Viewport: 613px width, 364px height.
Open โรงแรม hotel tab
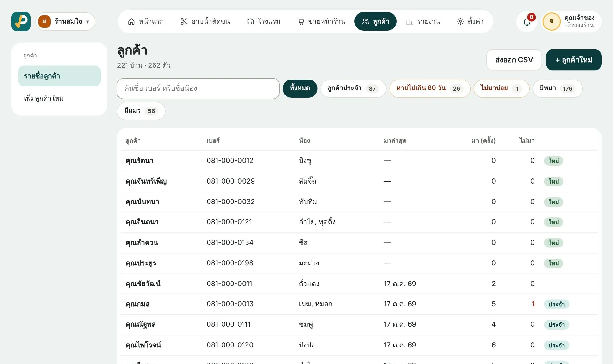263,21
